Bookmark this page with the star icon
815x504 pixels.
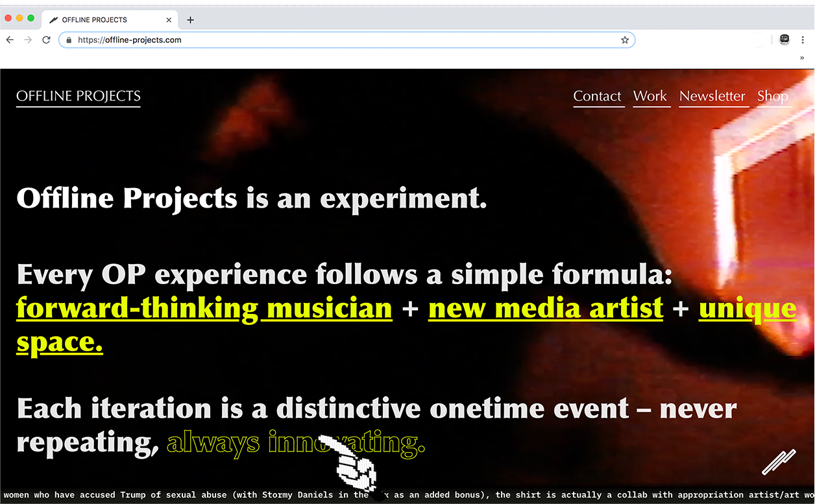click(625, 40)
